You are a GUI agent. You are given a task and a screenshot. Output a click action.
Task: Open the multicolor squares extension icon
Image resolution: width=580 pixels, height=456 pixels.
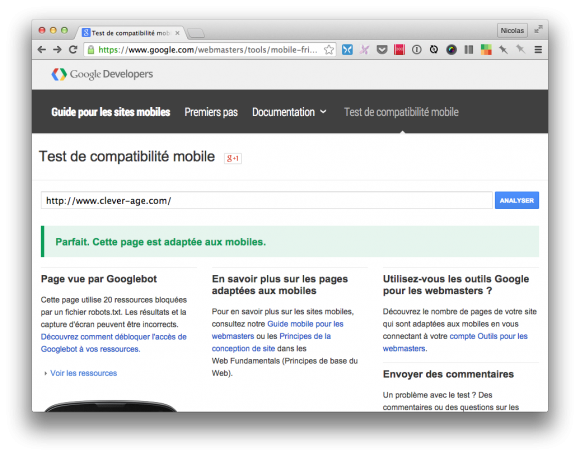[486, 50]
